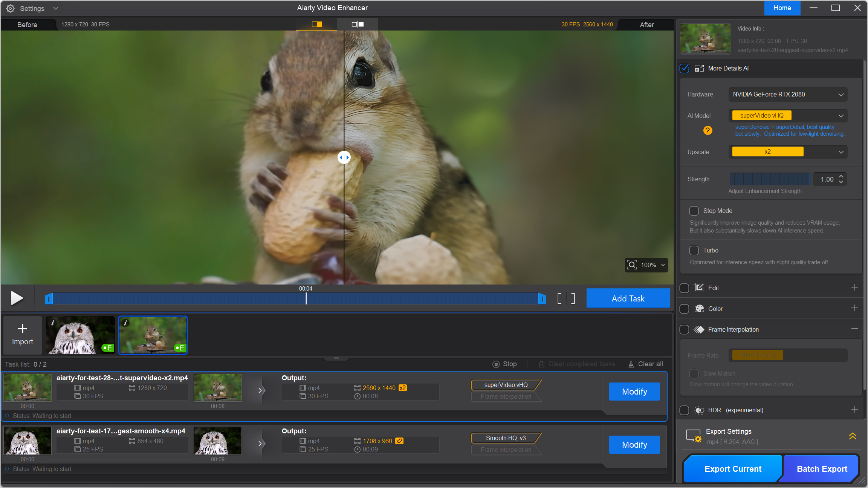Toggle the Frame Interpolation checkbox
Viewport: 868px width, 488px height.
coord(684,329)
